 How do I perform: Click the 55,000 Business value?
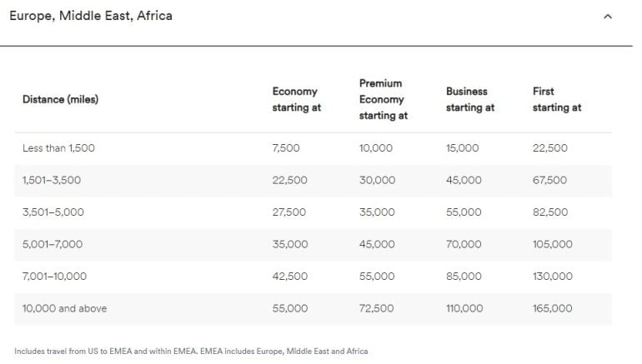click(x=464, y=212)
